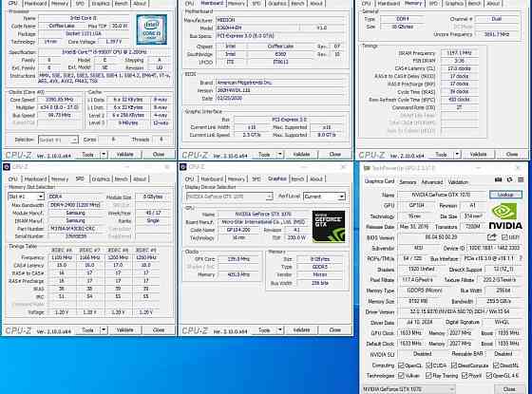This screenshot has width=532, height=394.
Task: Open the Socket selection dropdown in CPU window
Action: click(x=58, y=140)
